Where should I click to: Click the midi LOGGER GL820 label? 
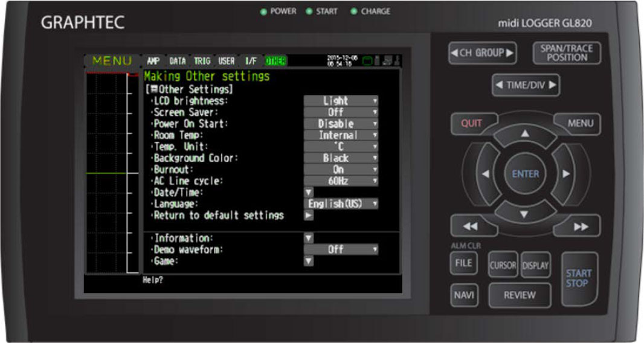[544, 23]
